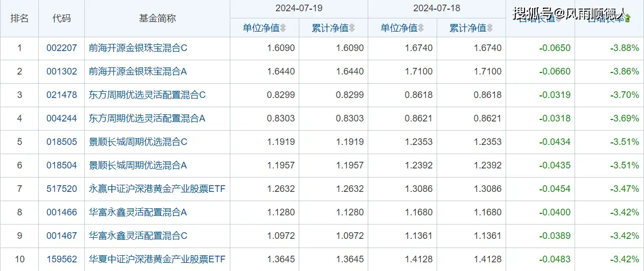Select daily change value -0.0650
644x271 pixels.
tap(555, 48)
